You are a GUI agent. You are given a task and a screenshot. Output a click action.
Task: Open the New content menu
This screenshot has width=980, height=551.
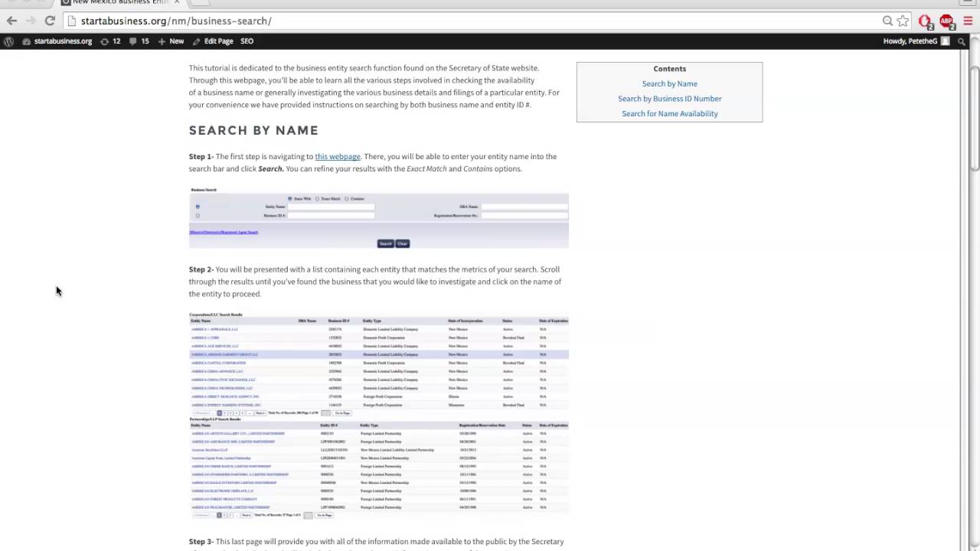(x=171, y=41)
